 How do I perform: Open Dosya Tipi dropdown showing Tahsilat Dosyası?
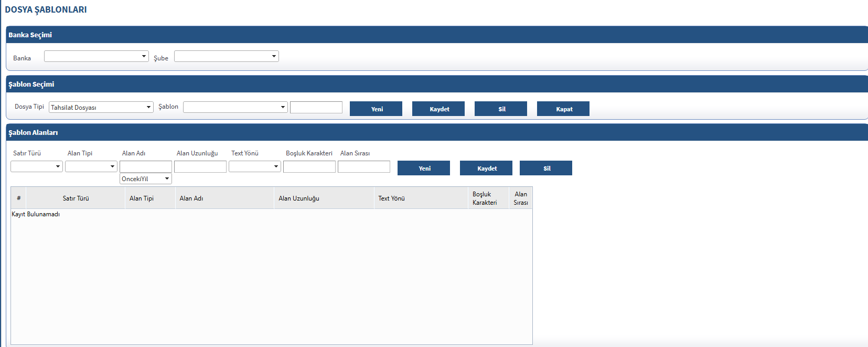(101, 107)
